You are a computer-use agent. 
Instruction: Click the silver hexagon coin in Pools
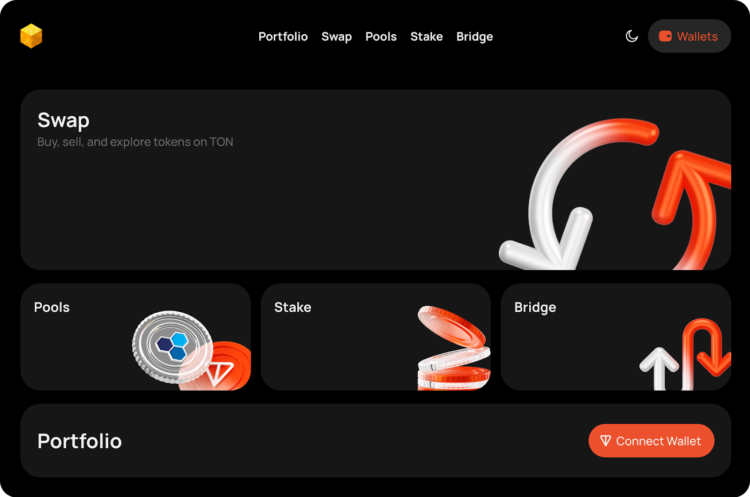point(172,347)
